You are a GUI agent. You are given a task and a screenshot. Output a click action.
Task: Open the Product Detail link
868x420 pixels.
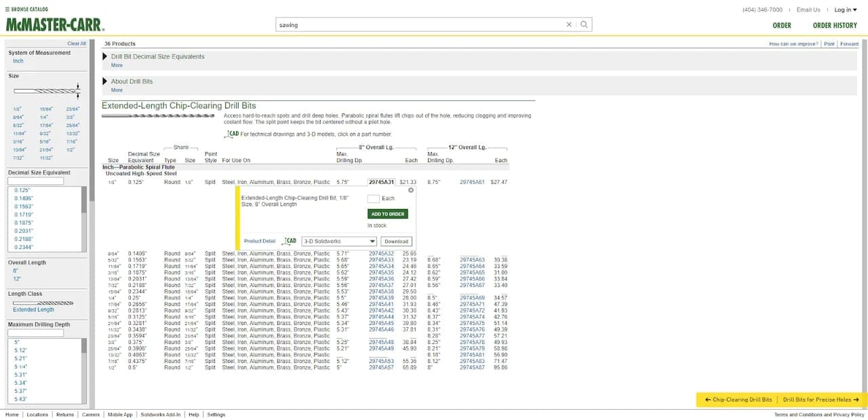click(x=260, y=242)
